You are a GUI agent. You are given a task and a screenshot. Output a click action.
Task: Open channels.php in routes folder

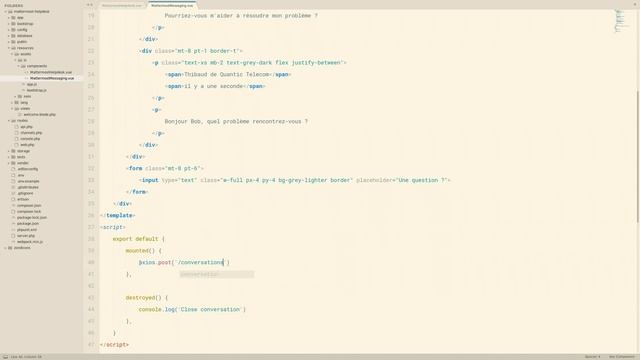click(x=31, y=133)
